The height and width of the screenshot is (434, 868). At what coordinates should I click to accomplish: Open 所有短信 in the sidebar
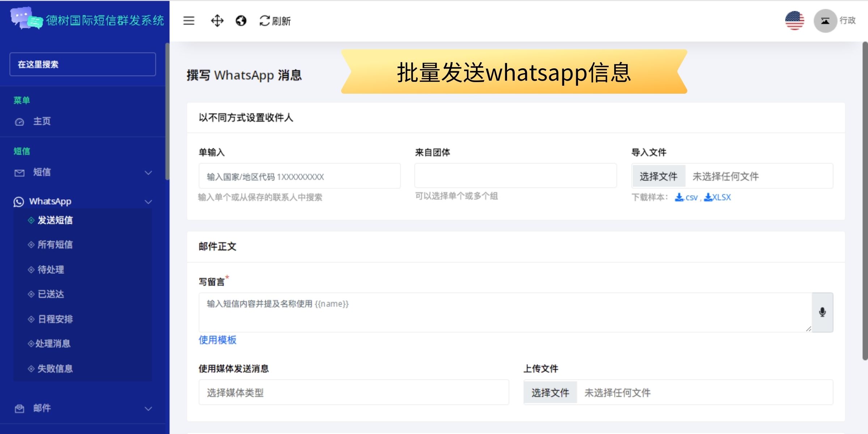(x=55, y=245)
